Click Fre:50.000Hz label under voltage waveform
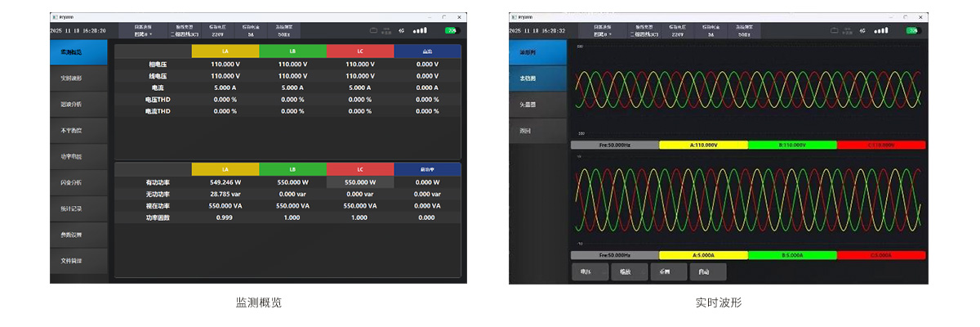This screenshot has width=980, height=327. [x=614, y=145]
